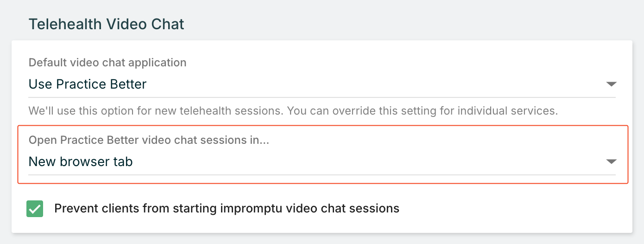Click the triangle icon in the highlighted field
This screenshot has height=244, width=644.
611,161
